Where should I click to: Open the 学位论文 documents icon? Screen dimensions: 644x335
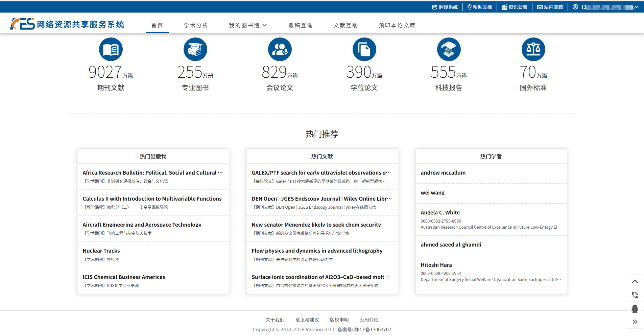(x=364, y=49)
